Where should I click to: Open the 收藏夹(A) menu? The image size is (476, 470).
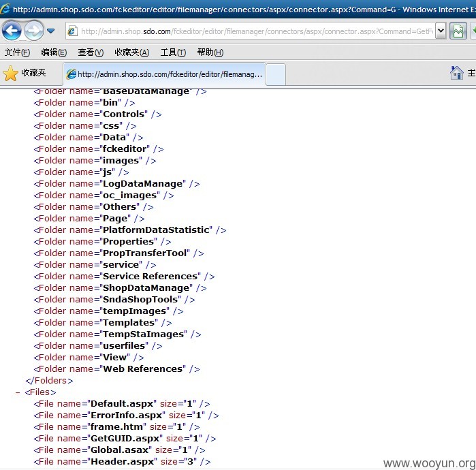pos(131,52)
